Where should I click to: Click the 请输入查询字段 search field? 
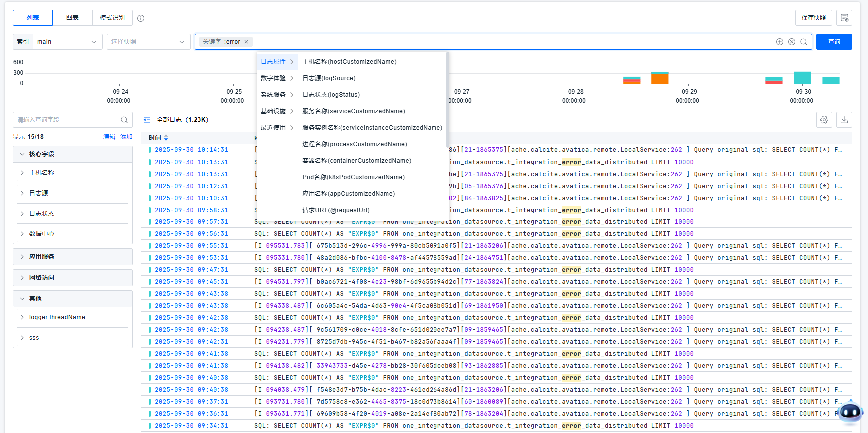click(x=67, y=120)
